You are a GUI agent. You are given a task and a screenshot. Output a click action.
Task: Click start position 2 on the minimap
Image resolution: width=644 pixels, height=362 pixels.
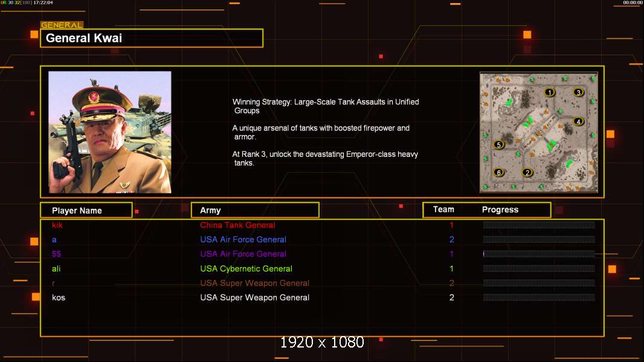coord(527,173)
